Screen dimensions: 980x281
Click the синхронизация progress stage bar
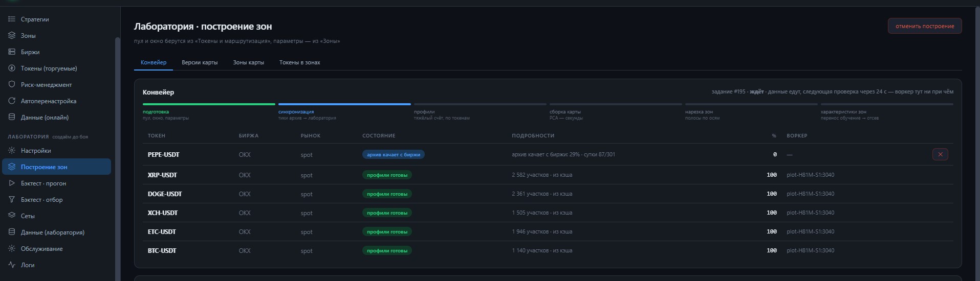[x=344, y=104]
